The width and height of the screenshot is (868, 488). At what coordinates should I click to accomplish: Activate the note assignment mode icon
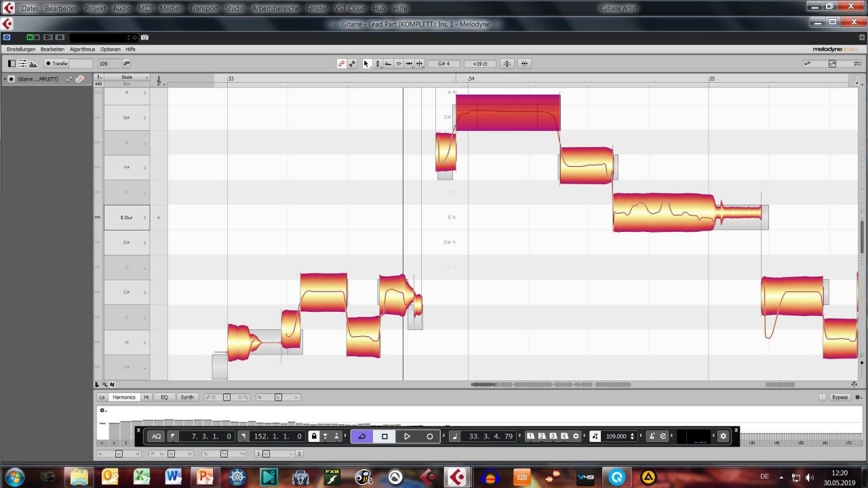[352, 64]
